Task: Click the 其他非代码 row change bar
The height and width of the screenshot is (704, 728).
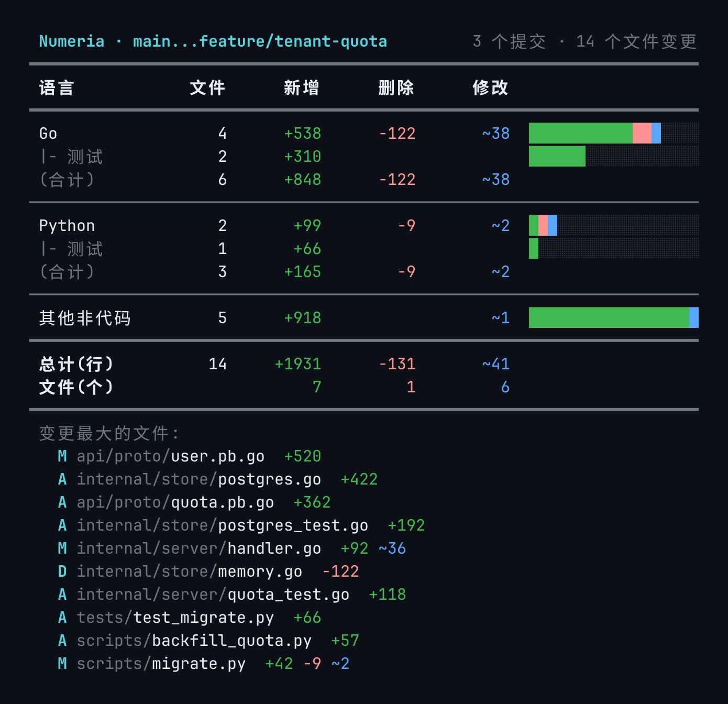Action: point(614,317)
